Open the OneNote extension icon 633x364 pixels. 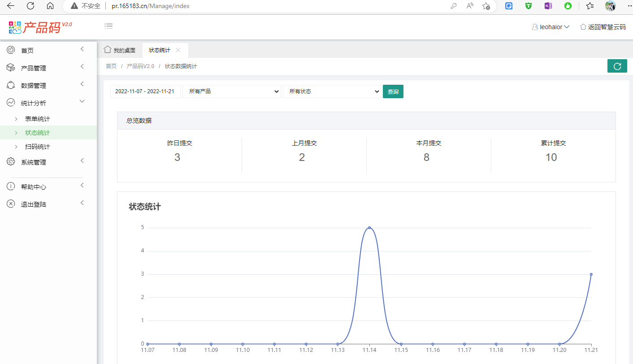(x=548, y=6)
